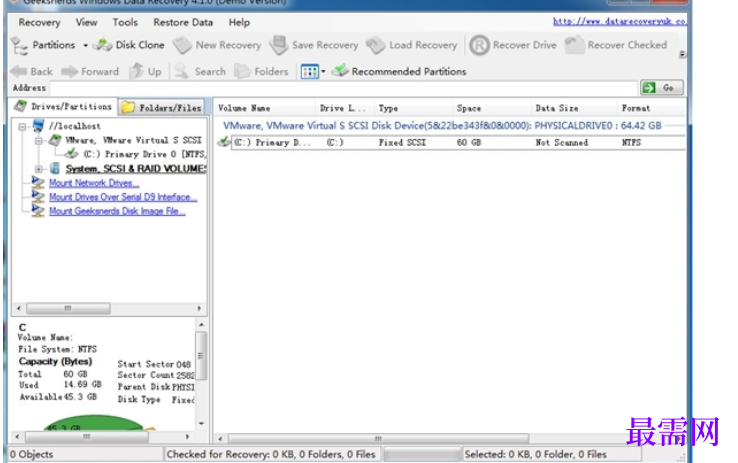Screen dimensions: 738x463
Task: Open the Partitions dropdown arrow
Action: [x=85, y=46]
